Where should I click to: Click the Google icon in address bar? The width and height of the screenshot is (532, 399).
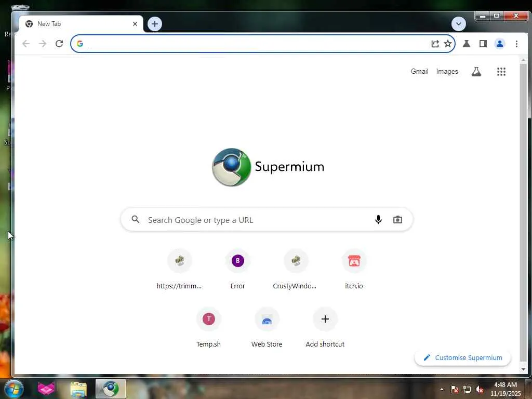[x=80, y=44]
